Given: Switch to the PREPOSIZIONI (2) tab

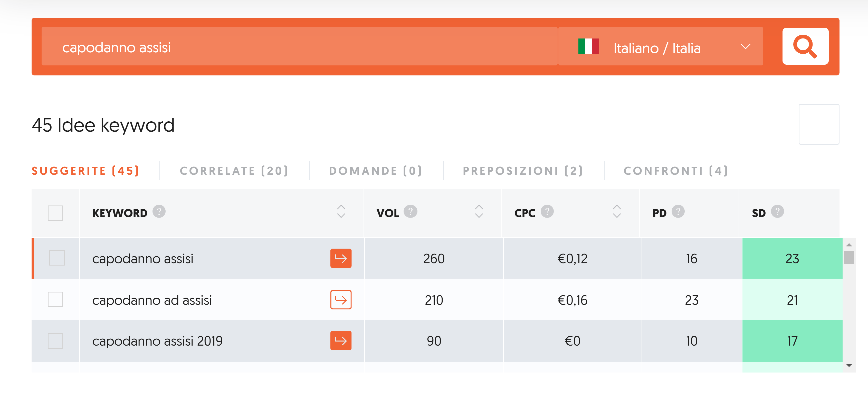Looking at the screenshot, I should coord(523,171).
